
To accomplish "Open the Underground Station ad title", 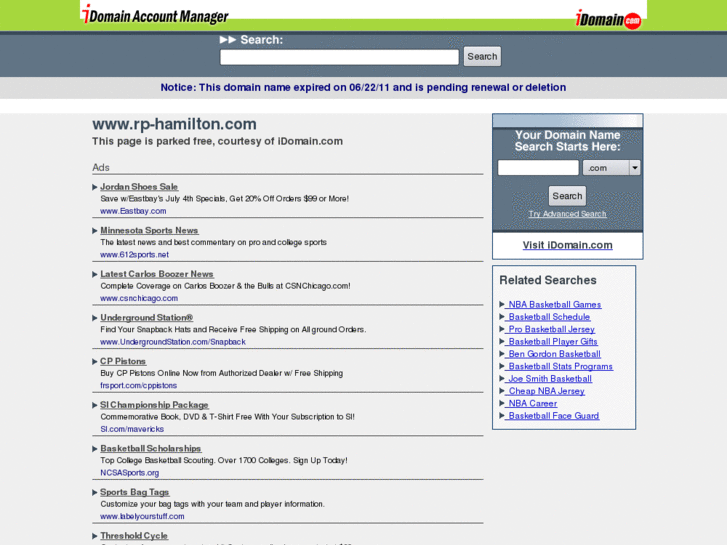I will [147, 317].
